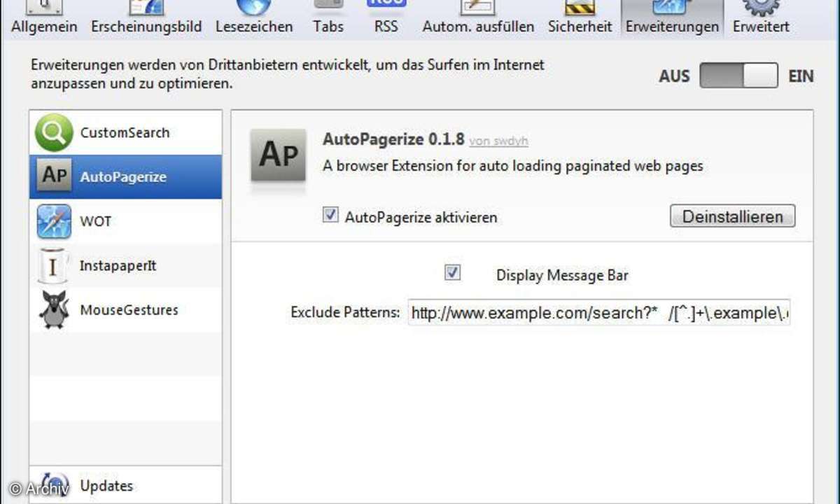Click the MouseGestures mouse icon
This screenshot has width=840, height=504.
click(x=54, y=310)
